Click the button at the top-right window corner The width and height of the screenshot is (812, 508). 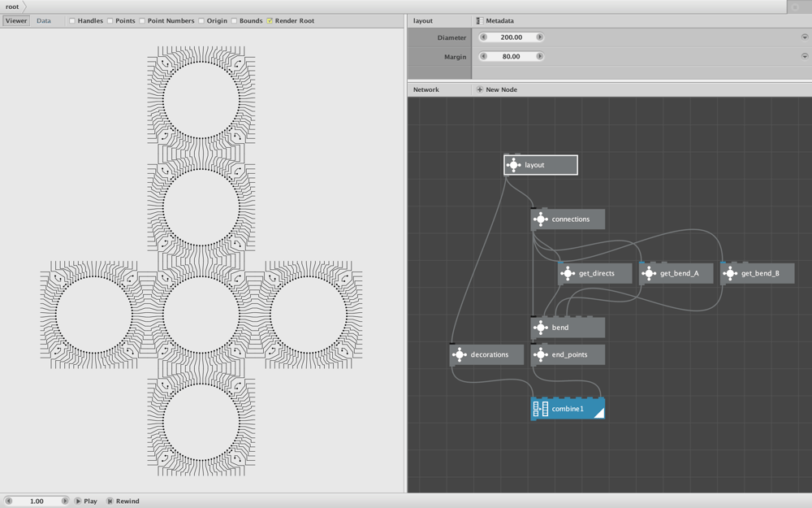(x=796, y=7)
